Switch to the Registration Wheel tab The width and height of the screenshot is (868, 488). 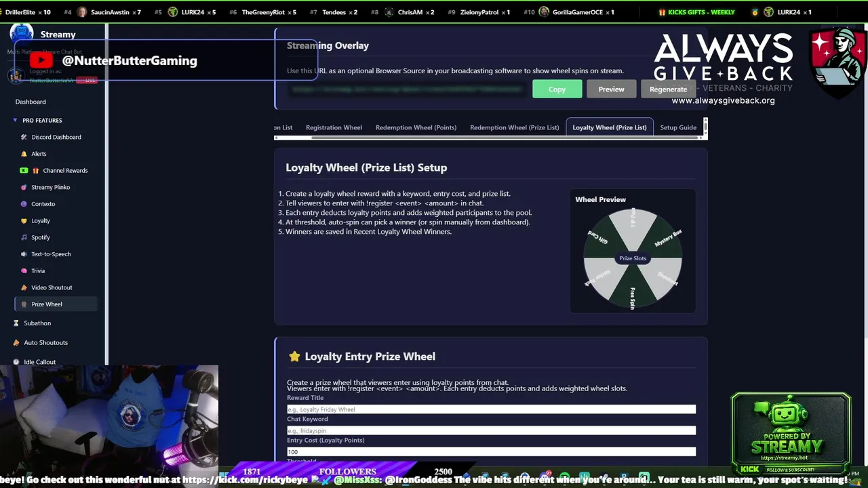(x=334, y=127)
